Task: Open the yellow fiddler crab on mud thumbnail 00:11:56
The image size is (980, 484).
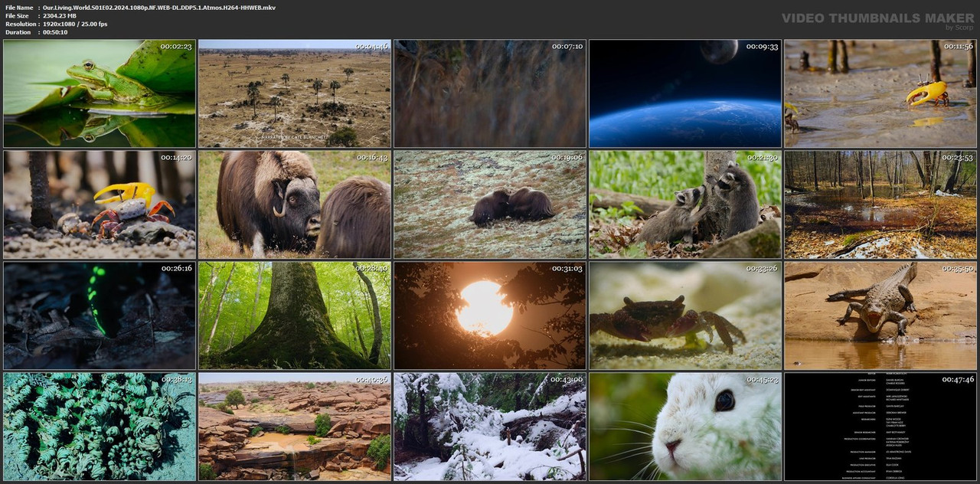Action: click(x=880, y=93)
